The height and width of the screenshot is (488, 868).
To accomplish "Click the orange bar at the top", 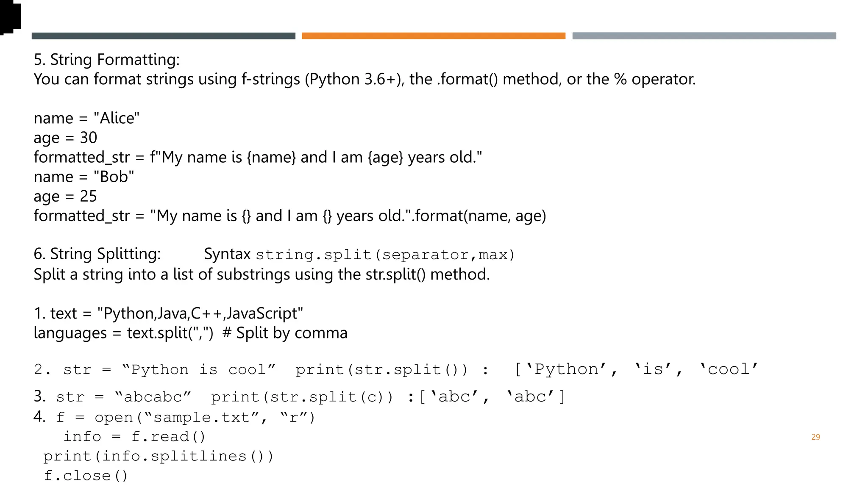I will coord(433,36).
